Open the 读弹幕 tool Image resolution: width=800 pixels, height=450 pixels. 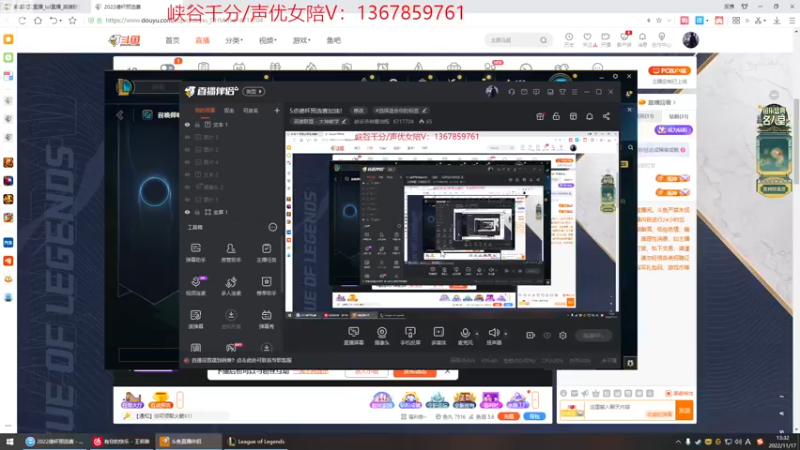tap(196, 319)
